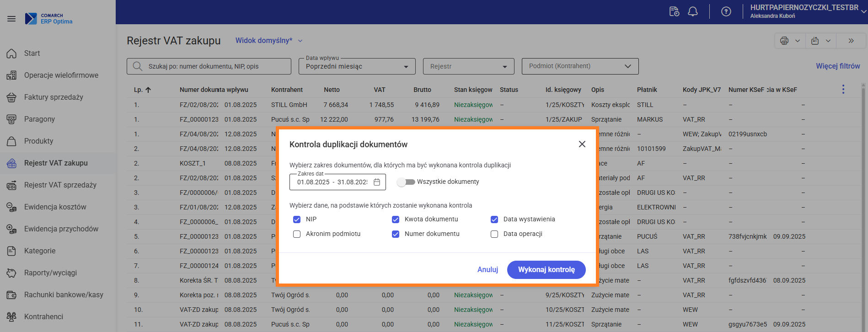Click the printer icon in toolbar
This screenshot has width=868, height=332.
pos(784,41)
